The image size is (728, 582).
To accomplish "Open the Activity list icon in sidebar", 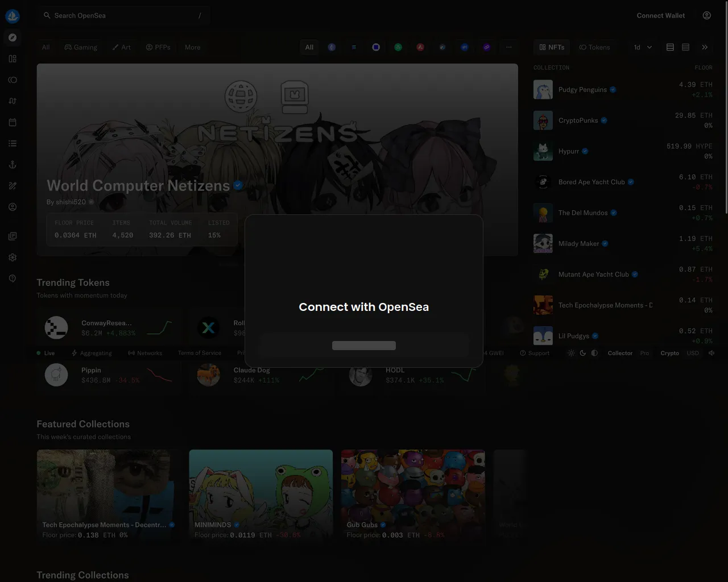I will [x=13, y=144].
